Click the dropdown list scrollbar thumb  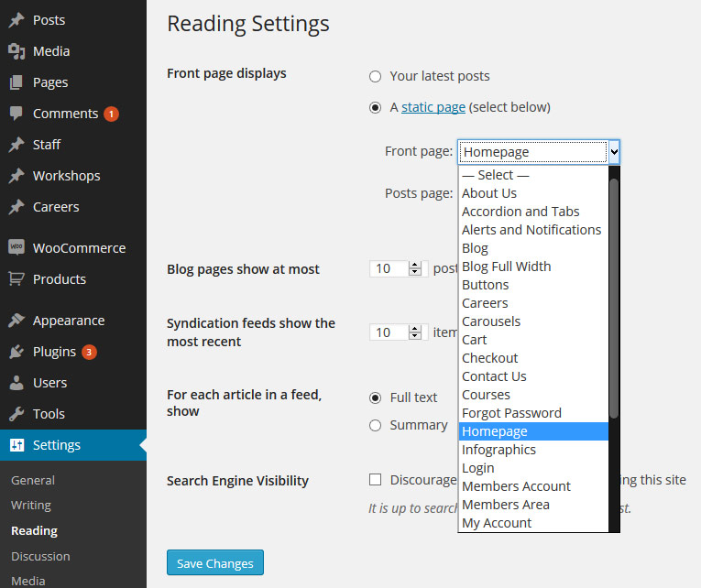click(x=614, y=299)
